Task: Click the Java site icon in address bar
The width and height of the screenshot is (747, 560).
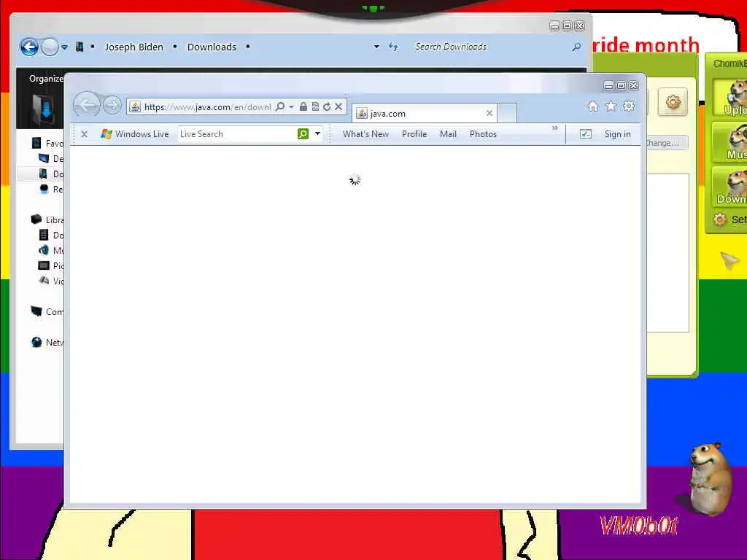Action: pos(135,106)
